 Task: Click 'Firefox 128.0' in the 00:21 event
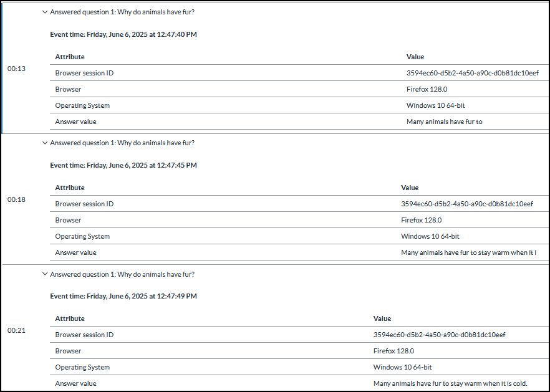pyautogui.click(x=393, y=351)
